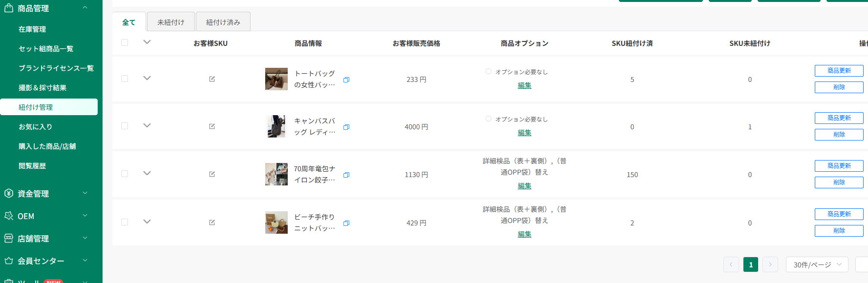The width and height of the screenshot is (868, 283).
Task: Click 商品更新 for トートバッグ row
Action: point(839,71)
